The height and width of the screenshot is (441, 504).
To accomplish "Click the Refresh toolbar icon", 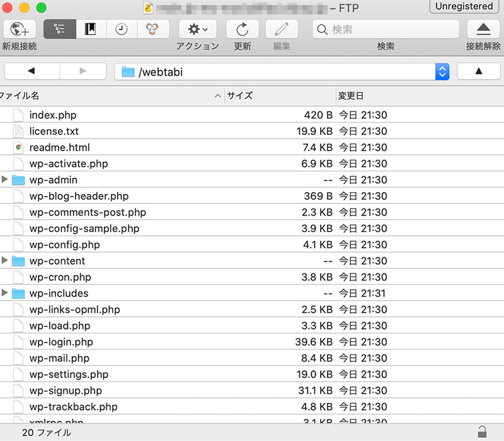I will [x=243, y=29].
